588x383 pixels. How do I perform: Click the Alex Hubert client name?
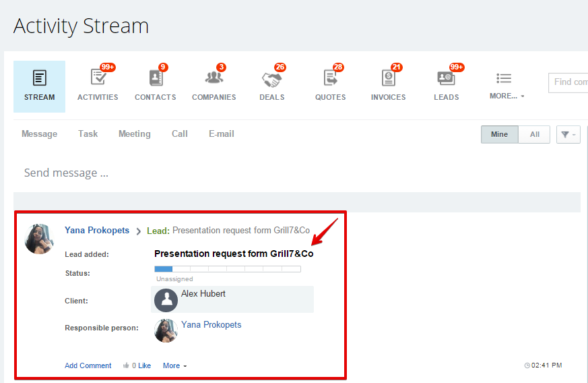click(203, 293)
